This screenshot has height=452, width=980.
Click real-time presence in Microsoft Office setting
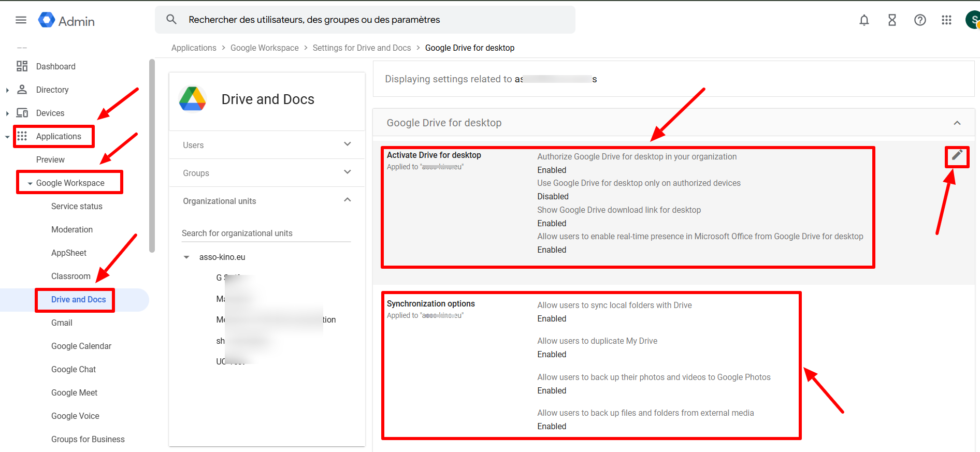(700, 236)
